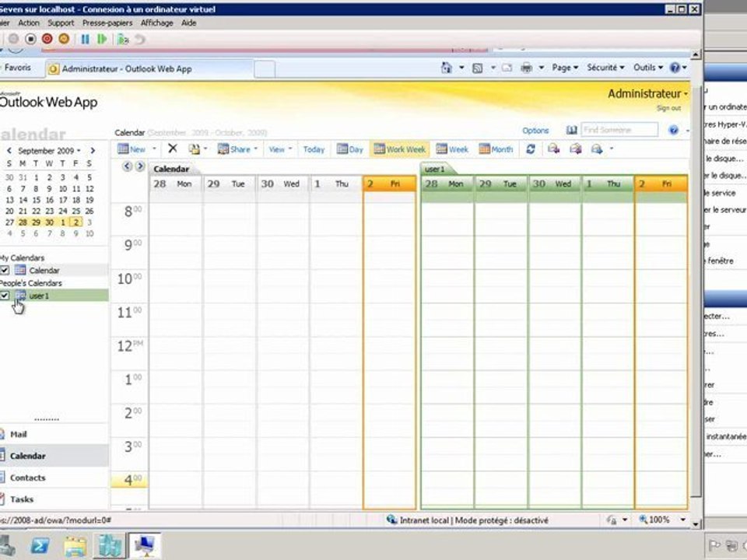Click 28 Mon header in Calendar pane
This screenshot has width=747, height=560.
coord(176,184)
